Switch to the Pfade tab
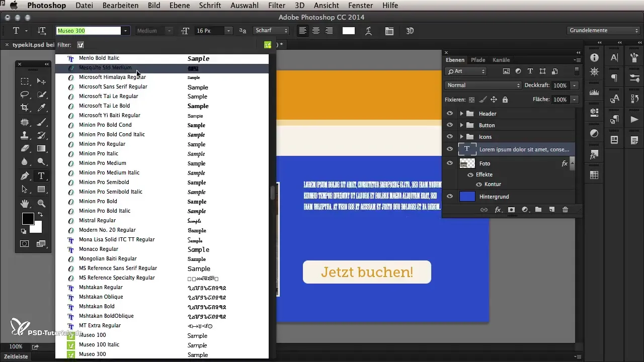Image resolution: width=644 pixels, height=362 pixels. click(478, 60)
